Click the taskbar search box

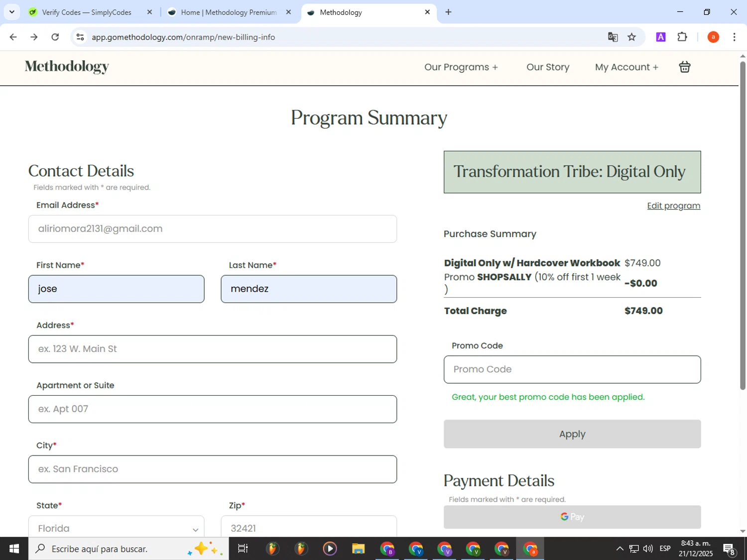tap(128, 549)
